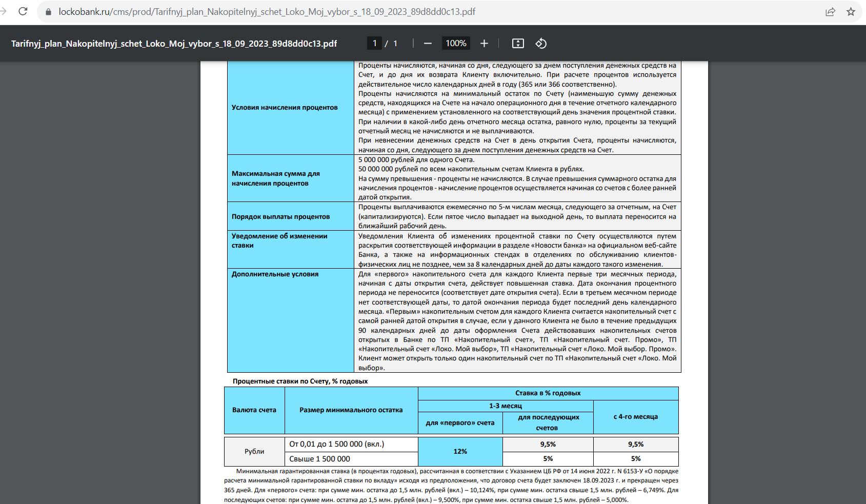866x504 pixels.
Task: Reload the page with the refresh icon
Action: (23, 11)
